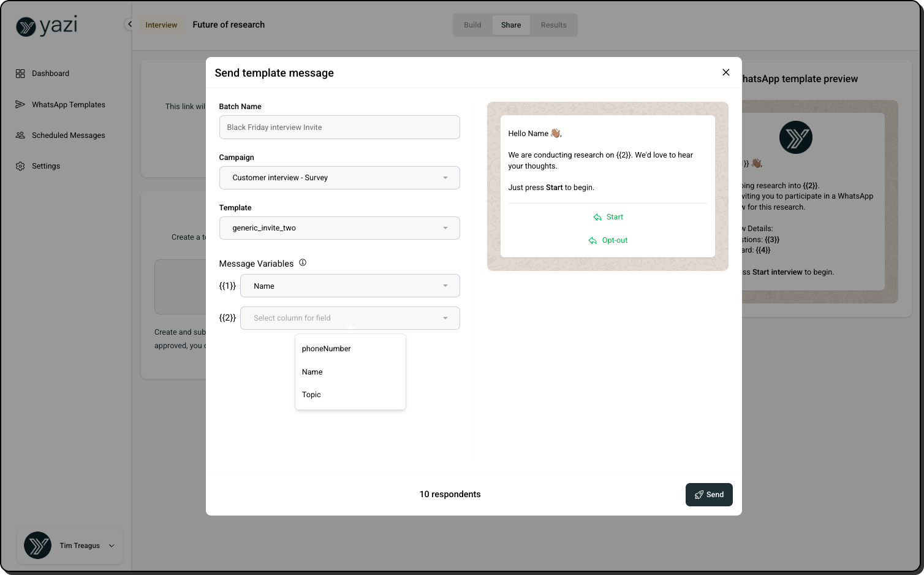Select Topic from the column list
Image resolution: width=924 pixels, height=575 pixels.
point(311,395)
